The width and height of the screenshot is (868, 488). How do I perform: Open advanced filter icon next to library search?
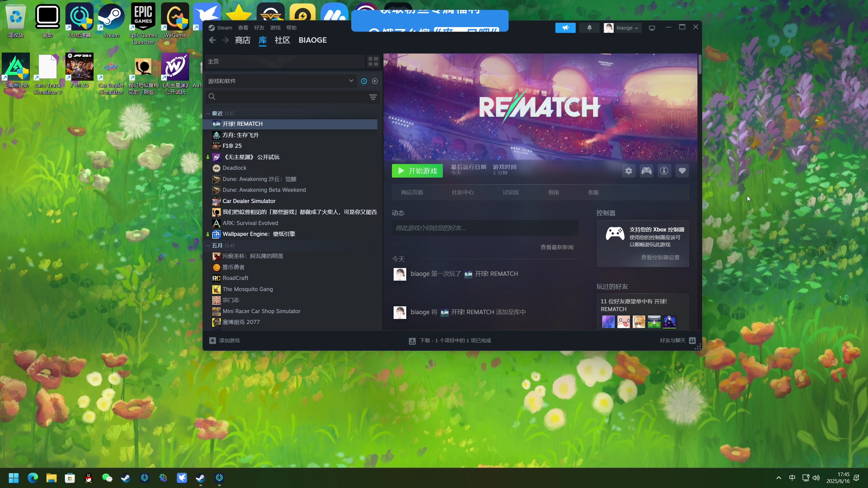pos(373,97)
